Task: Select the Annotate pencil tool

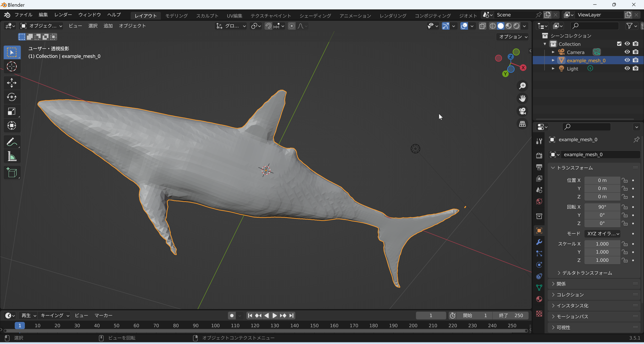Action: pyautogui.click(x=12, y=142)
